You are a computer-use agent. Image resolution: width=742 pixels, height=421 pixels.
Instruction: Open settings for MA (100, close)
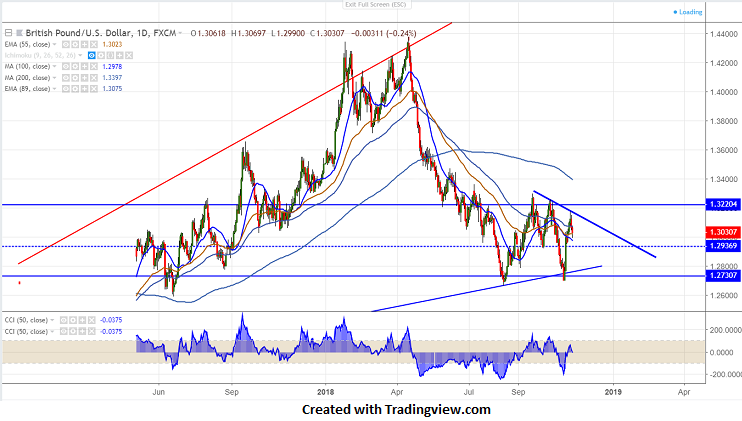[75, 67]
